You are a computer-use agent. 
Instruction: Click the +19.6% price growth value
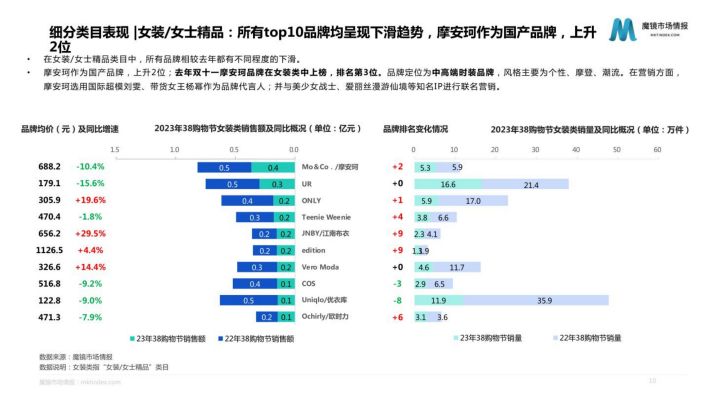click(x=90, y=200)
